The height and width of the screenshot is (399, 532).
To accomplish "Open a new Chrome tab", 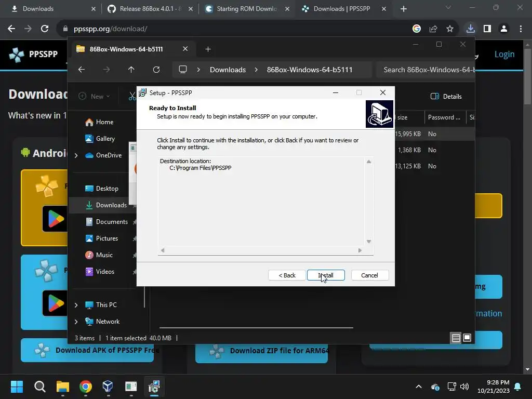I will point(403,9).
